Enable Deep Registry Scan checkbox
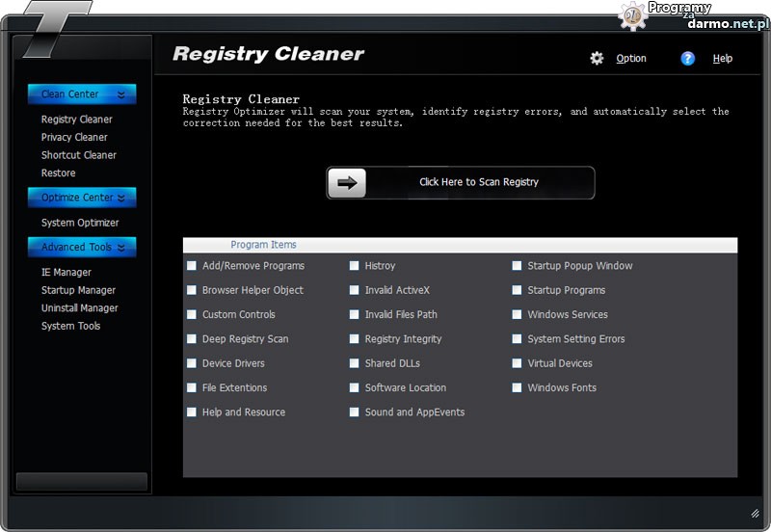 click(192, 339)
